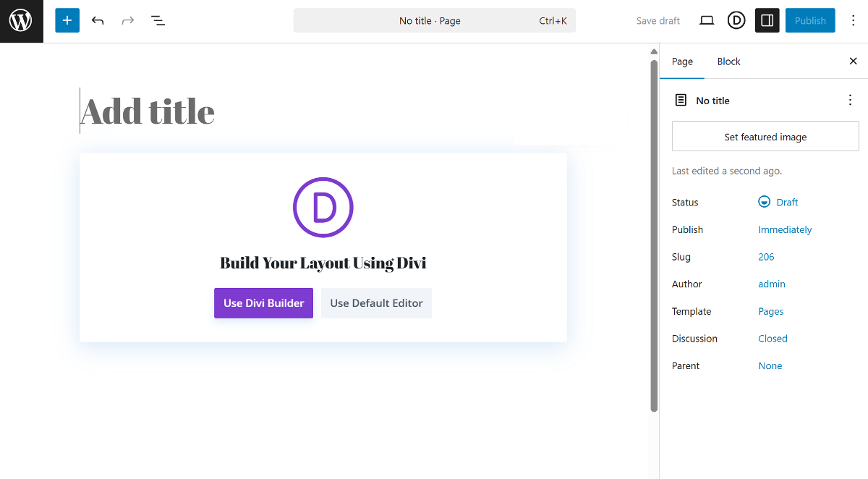868x479 pixels.
Task: Select the Page tab
Action: tap(682, 62)
